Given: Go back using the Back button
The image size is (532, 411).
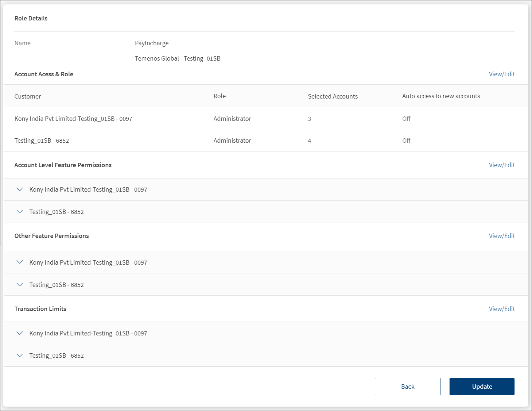Looking at the screenshot, I should pos(407,387).
